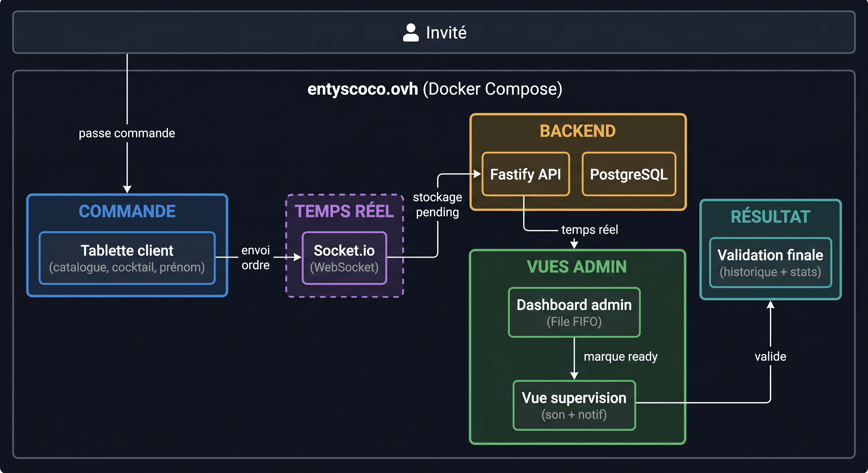Click the Dashboard admin box
This screenshot has width=868, height=473.
coord(574,313)
